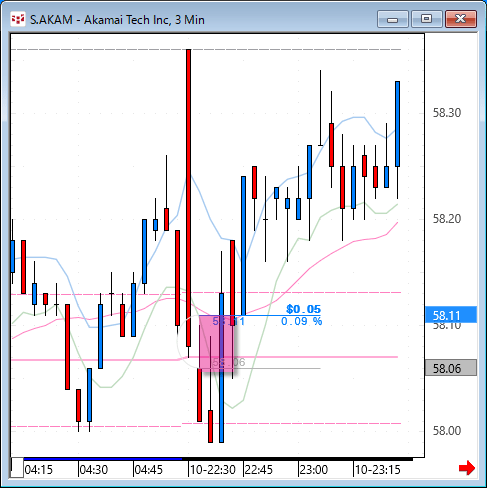The image size is (487, 488).
Task: Close the S.AKAM chart window
Action: click(461, 19)
